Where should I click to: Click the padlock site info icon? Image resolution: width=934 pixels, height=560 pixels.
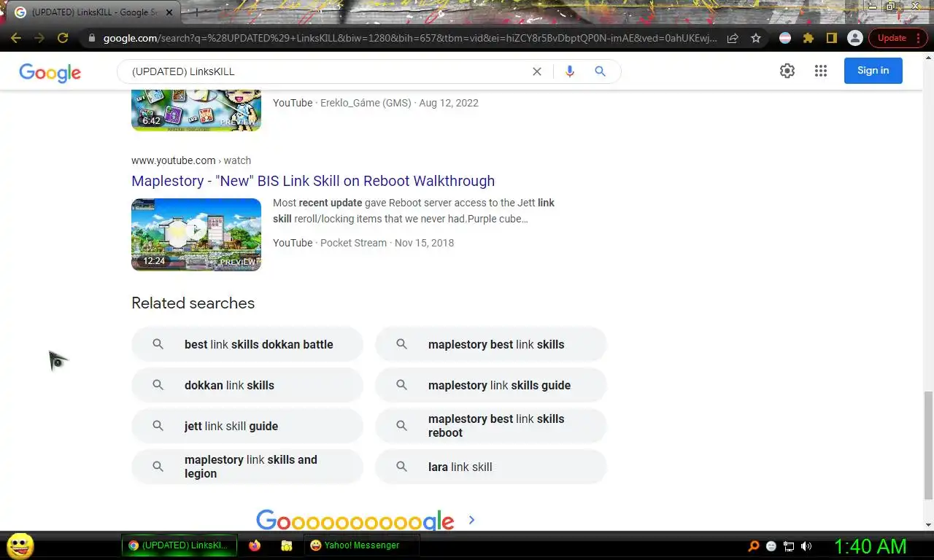tap(91, 38)
